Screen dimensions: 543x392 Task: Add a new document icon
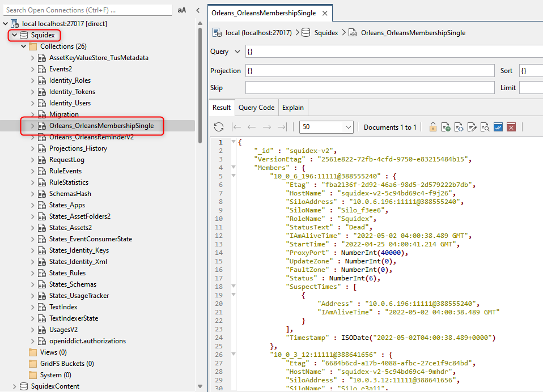[x=446, y=127]
